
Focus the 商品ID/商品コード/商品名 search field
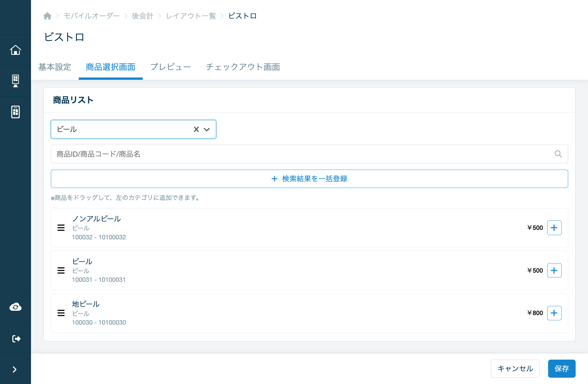310,154
